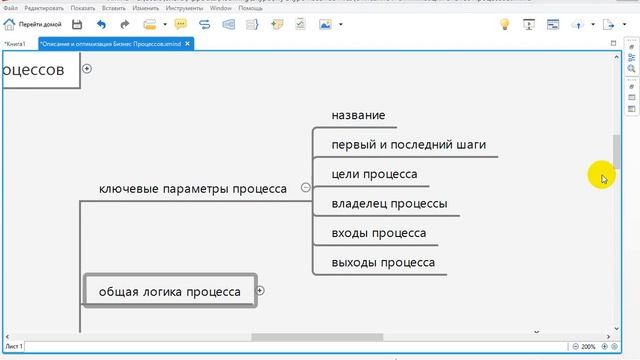The height and width of the screenshot is (360, 640).
Task: Open the magnifier search panel
Action: click(631, 69)
